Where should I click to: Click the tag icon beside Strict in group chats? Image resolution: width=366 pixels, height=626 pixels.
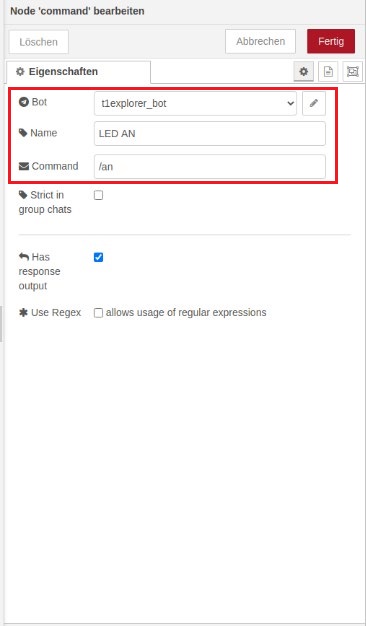(23, 195)
